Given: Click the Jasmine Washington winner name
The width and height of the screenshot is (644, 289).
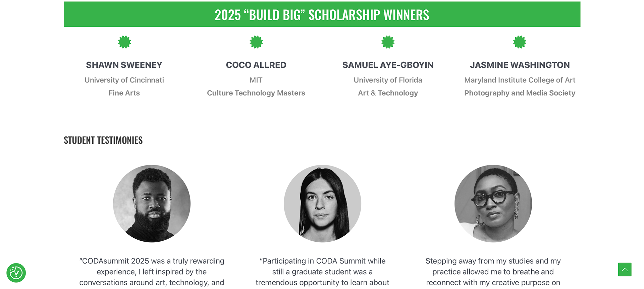Looking at the screenshot, I should tap(520, 65).
